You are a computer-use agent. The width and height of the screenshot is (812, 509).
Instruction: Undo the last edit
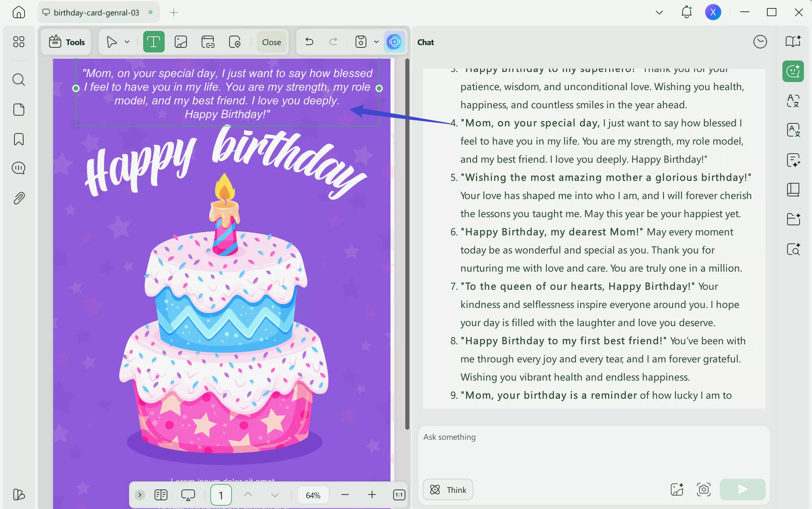(309, 42)
